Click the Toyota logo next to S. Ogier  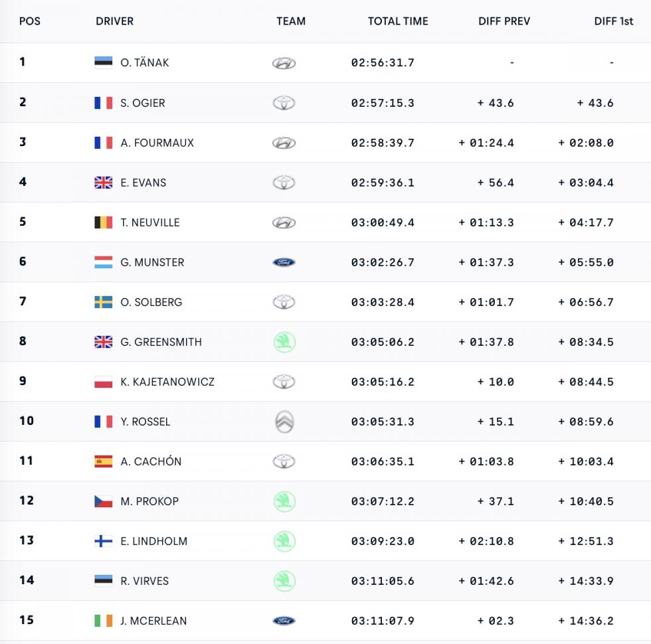point(284,103)
